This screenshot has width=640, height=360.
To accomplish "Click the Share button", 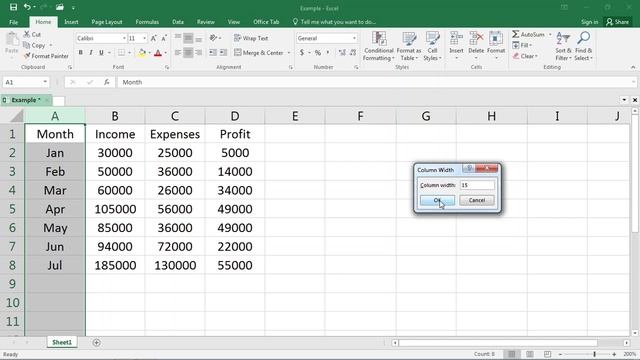I will click(x=618, y=22).
